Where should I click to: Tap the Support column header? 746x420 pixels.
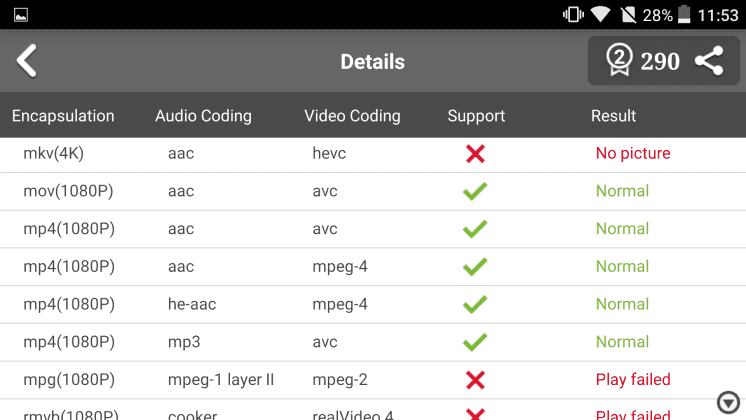click(x=476, y=116)
